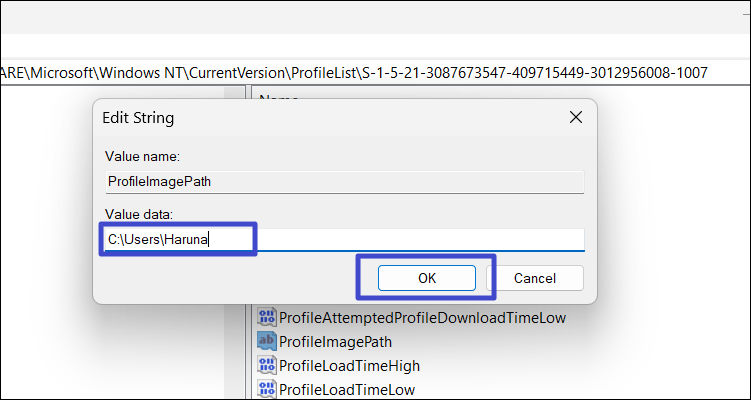The image size is (751, 400).
Task: Click the ab string icon for ProfileImagePath
Action: (267, 342)
